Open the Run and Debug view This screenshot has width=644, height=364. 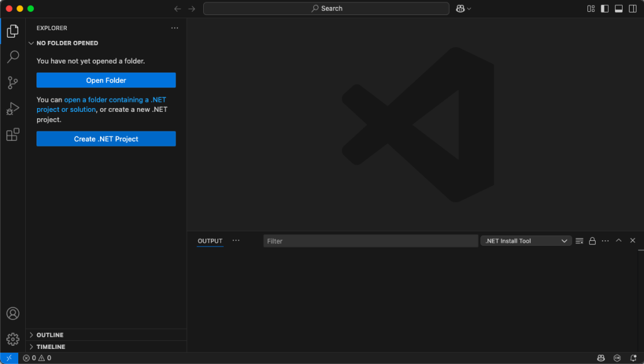click(13, 109)
